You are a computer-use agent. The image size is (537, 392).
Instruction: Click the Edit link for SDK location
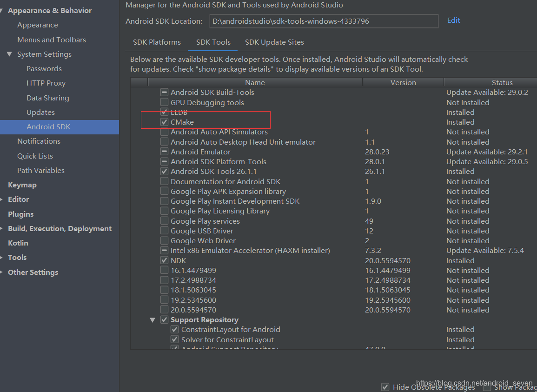[453, 20]
